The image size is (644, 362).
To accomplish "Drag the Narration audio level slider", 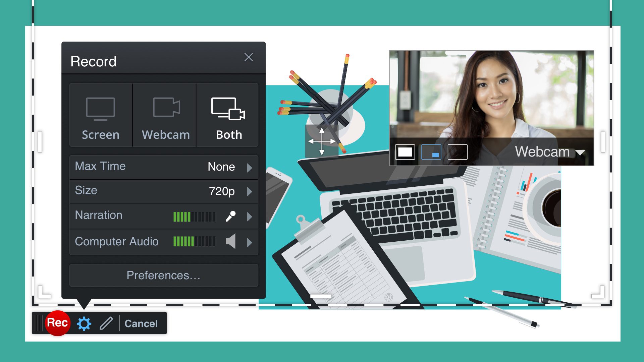I will [193, 215].
